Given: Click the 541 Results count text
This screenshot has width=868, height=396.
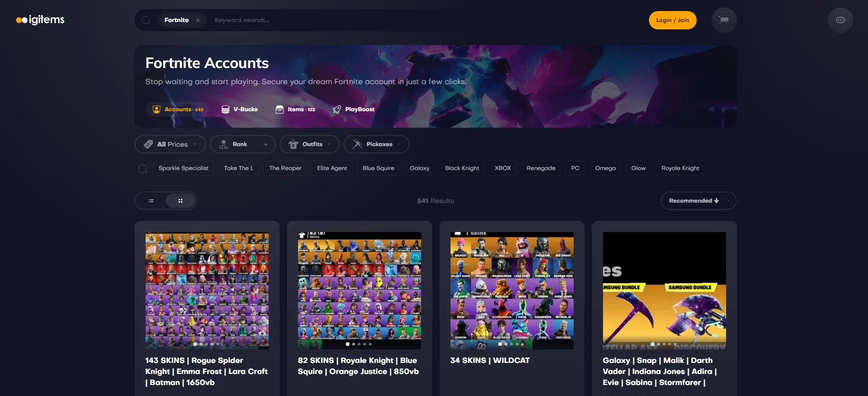Looking at the screenshot, I should point(435,201).
